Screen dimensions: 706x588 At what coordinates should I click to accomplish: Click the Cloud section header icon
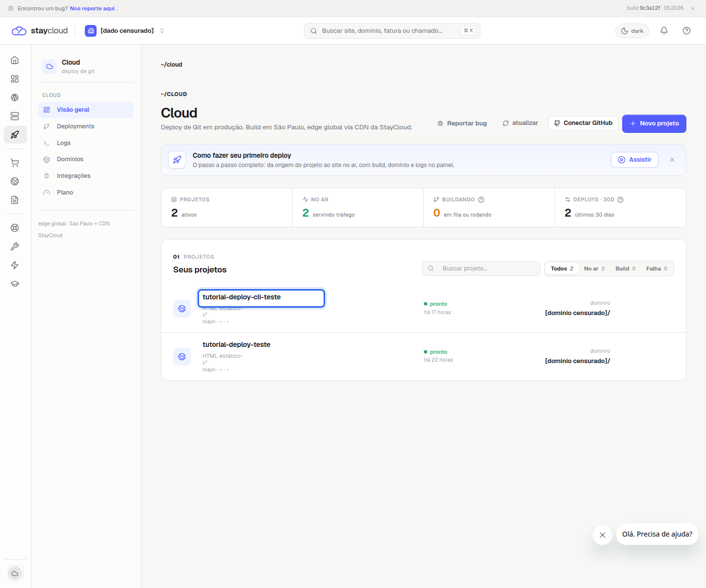[x=50, y=66]
